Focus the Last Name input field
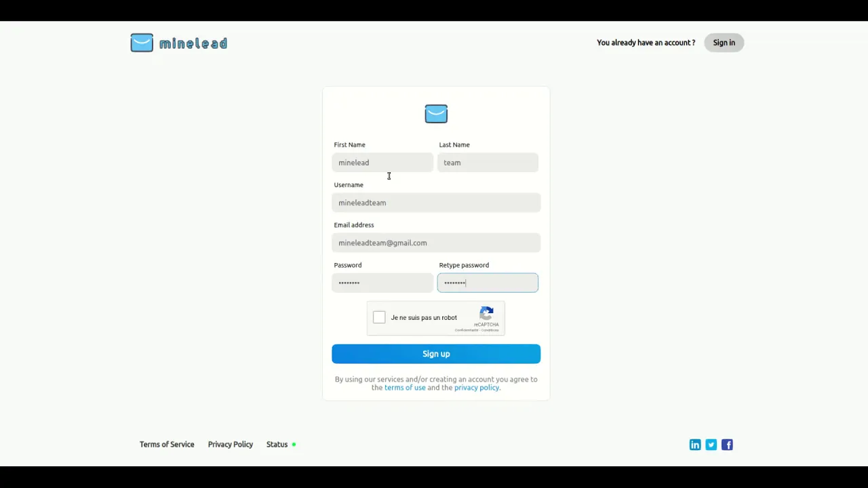868x488 pixels. click(x=488, y=163)
